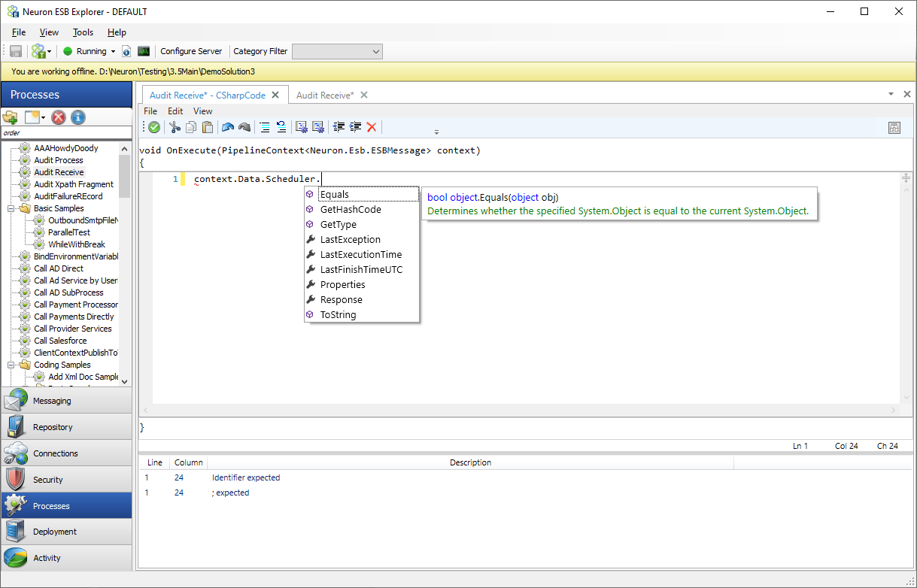Click the Cut scissors icon
The image size is (917, 588).
[175, 127]
